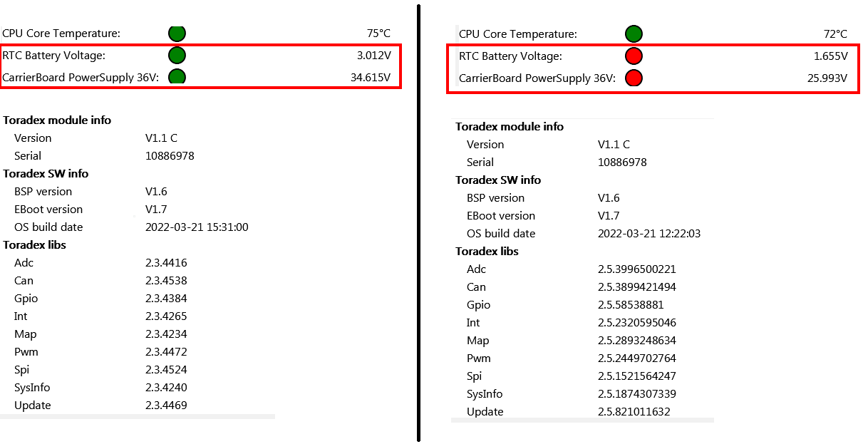Select Gpio version 2.3.4384 entry
868x444 pixels.
tap(166, 299)
